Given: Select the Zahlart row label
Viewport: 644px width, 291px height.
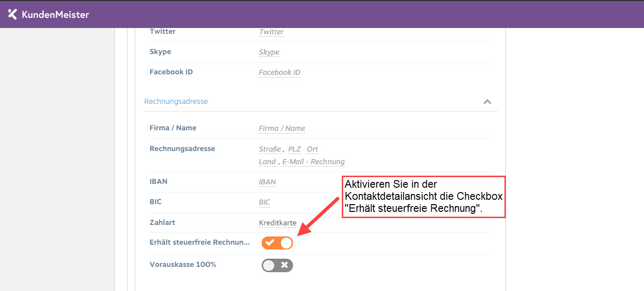Looking at the screenshot, I should 162,222.
